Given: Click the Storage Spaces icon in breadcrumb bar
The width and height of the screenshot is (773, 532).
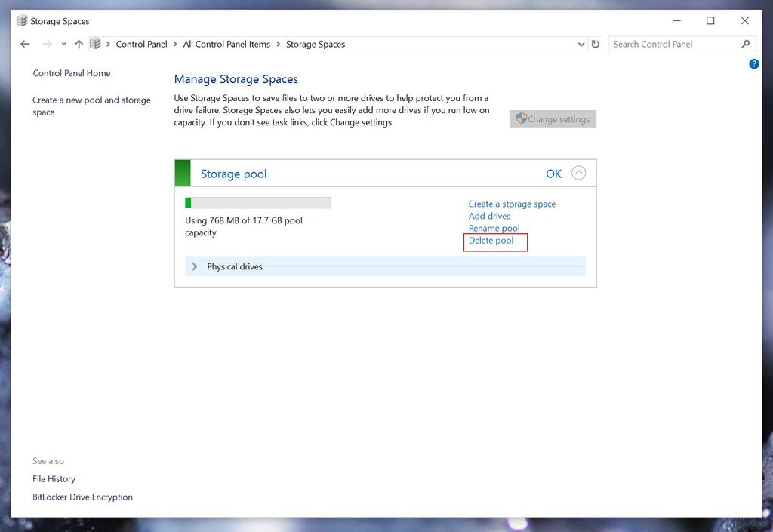Looking at the screenshot, I should (95, 44).
